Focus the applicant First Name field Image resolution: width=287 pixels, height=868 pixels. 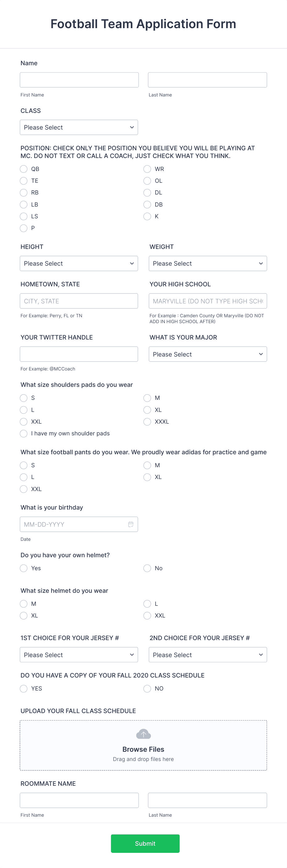point(79,80)
